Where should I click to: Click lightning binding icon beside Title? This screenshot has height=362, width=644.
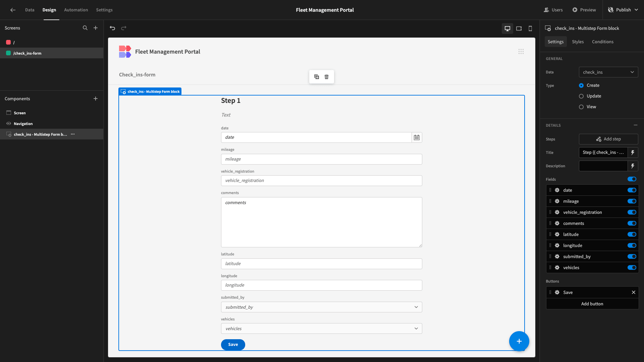point(633,153)
